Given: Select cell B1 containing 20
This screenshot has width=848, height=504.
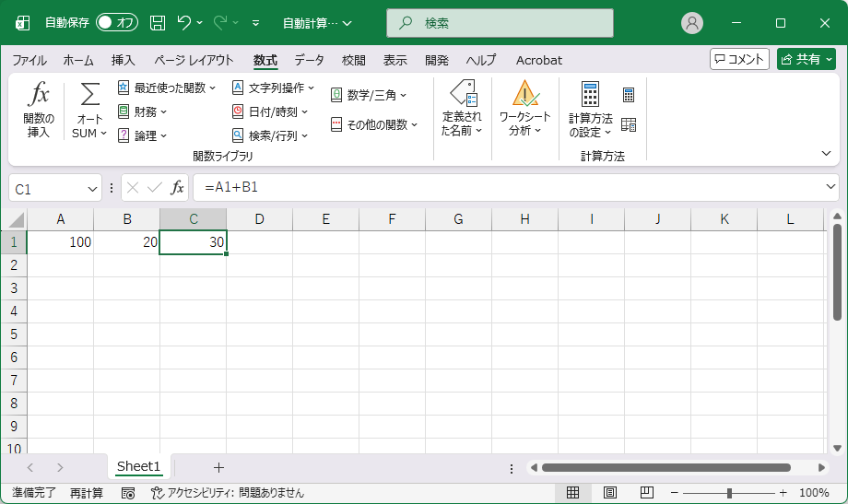Looking at the screenshot, I should (126, 242).
